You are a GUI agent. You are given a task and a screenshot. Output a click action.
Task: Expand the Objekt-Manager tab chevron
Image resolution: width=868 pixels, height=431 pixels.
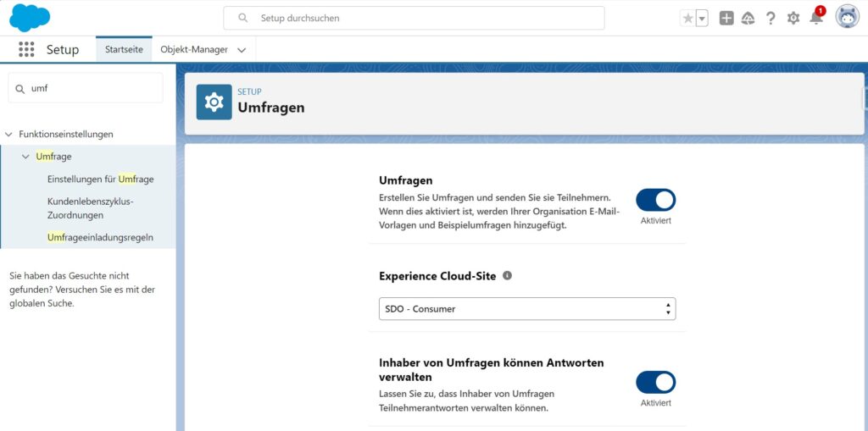242,50
